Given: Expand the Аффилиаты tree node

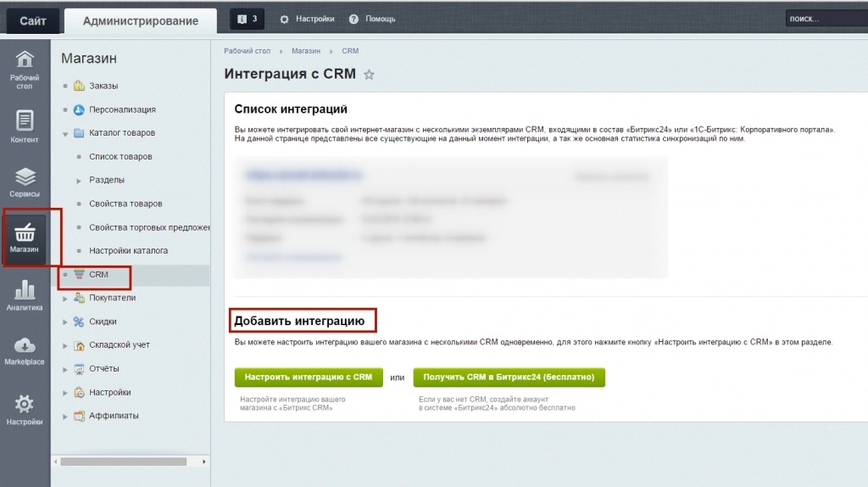Looking at the screenshot, I should (65, 416).
